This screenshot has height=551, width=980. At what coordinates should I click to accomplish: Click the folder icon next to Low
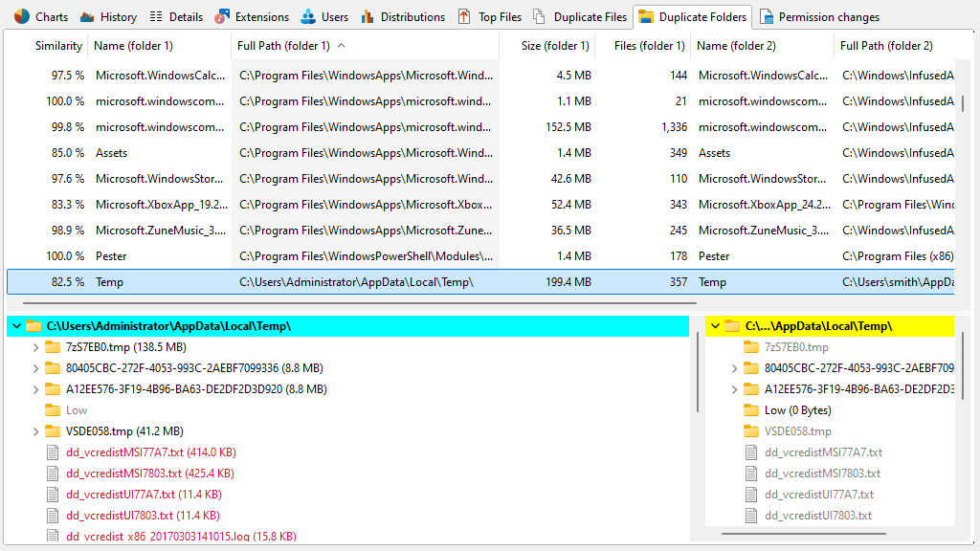coord(53,409)
